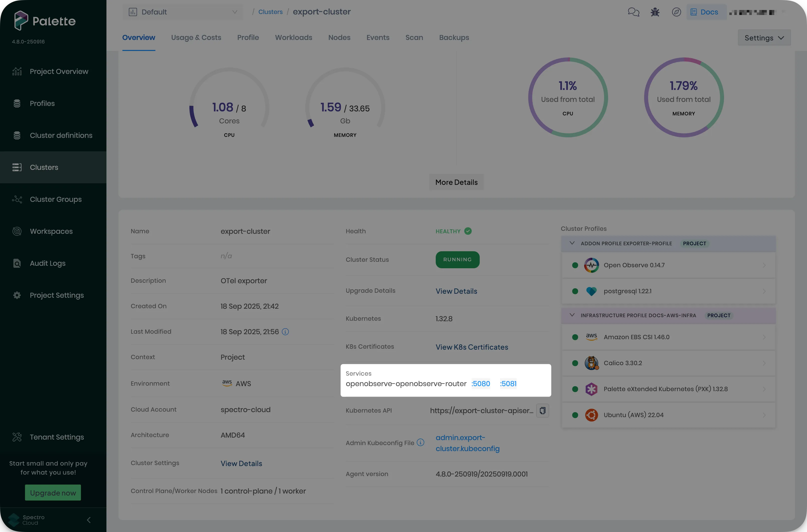Open the Backups tab
Image resolution: width=807 pixels, height=532 pixels.
[x=454, y=38]
